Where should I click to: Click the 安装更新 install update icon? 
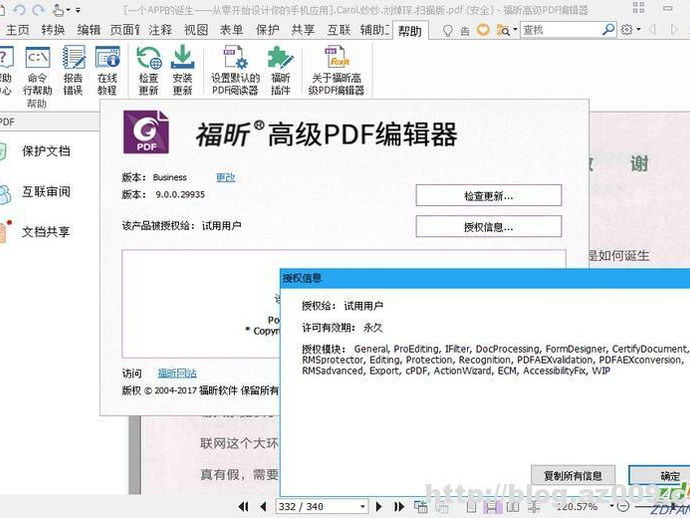182,70
